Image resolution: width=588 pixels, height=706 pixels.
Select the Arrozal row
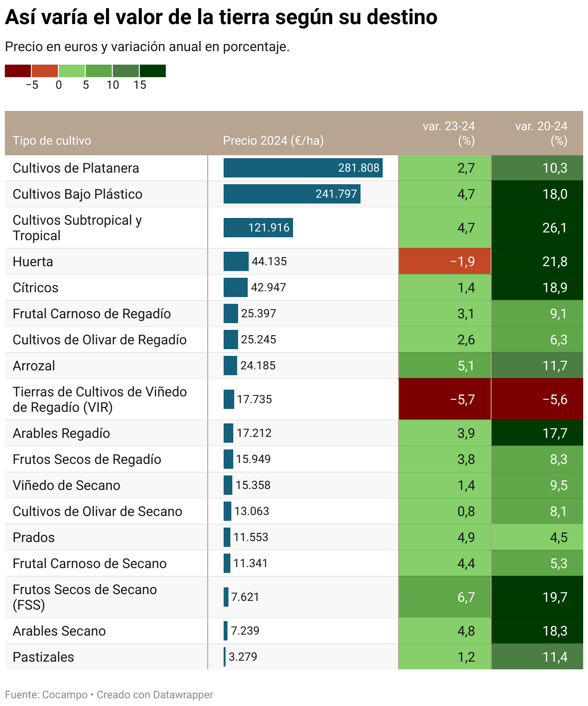34,366
